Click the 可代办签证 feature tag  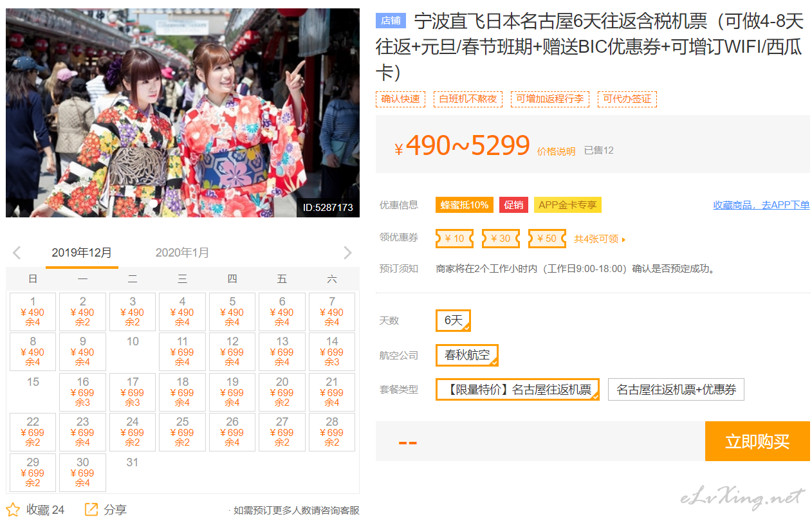627,99
